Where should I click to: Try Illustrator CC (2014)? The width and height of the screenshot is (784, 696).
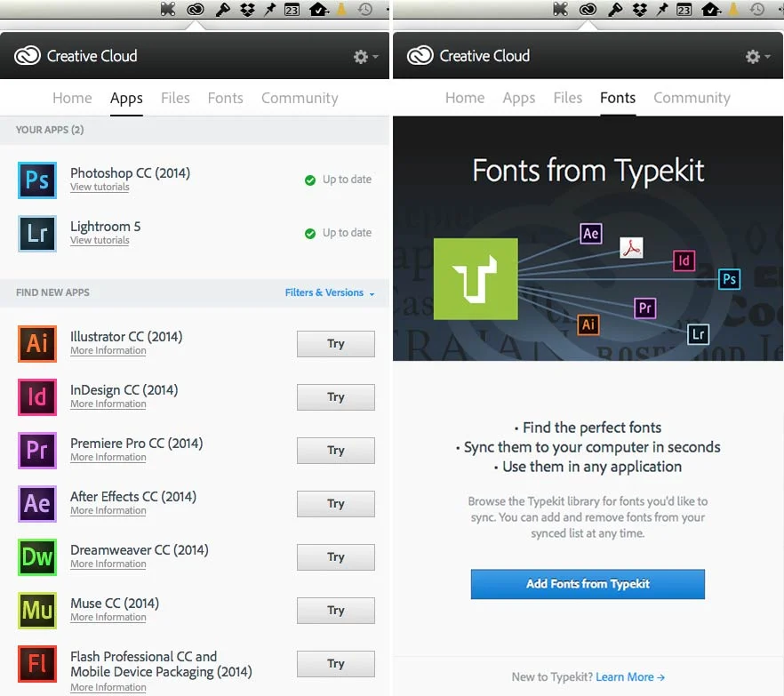point(335,343)
